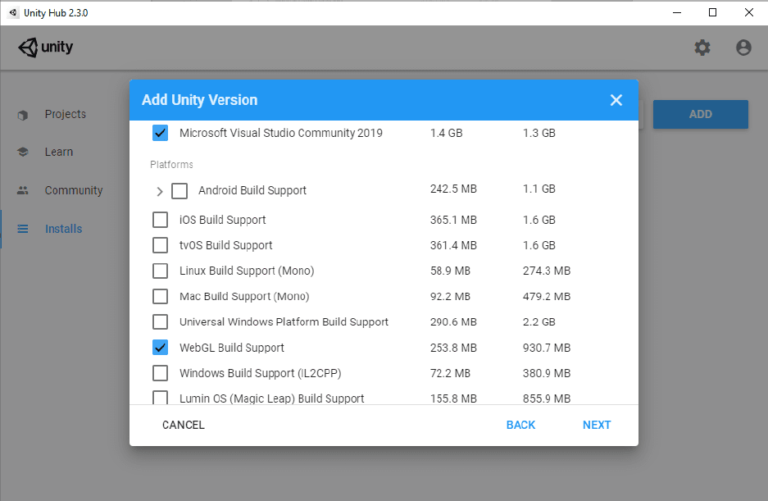The width and height of the screenshot is (768, 501).
Task: Enable Android Build Support checkbox
Action: [x=180, y=190]
